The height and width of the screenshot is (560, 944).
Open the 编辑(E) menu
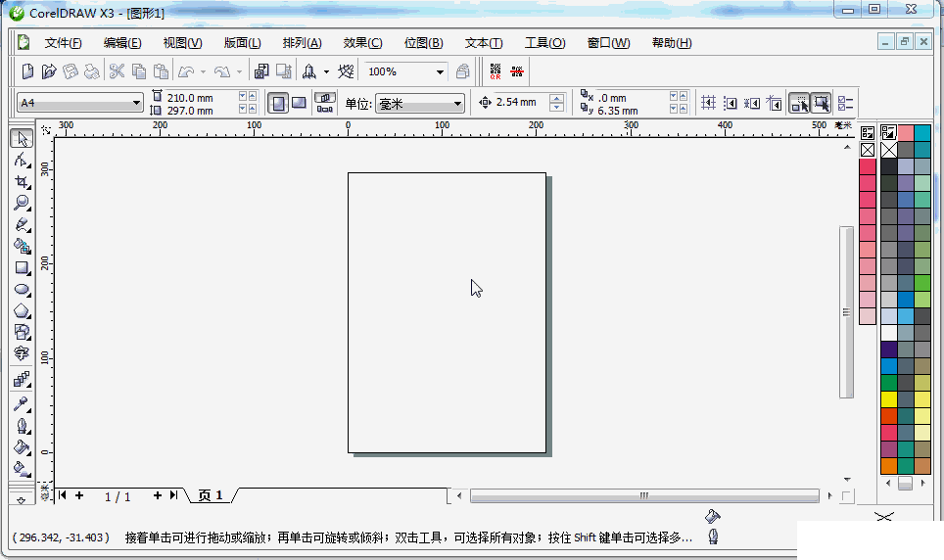tap(122, 43)
